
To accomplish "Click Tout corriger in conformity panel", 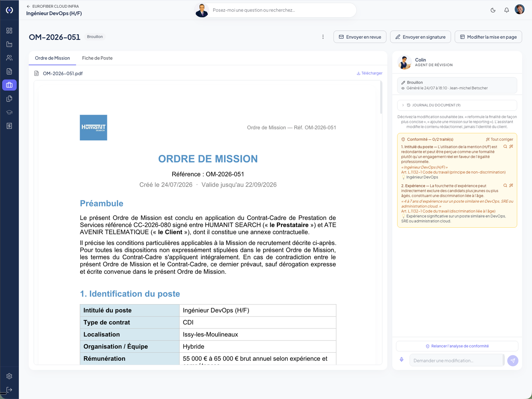I will click(499, 139).
